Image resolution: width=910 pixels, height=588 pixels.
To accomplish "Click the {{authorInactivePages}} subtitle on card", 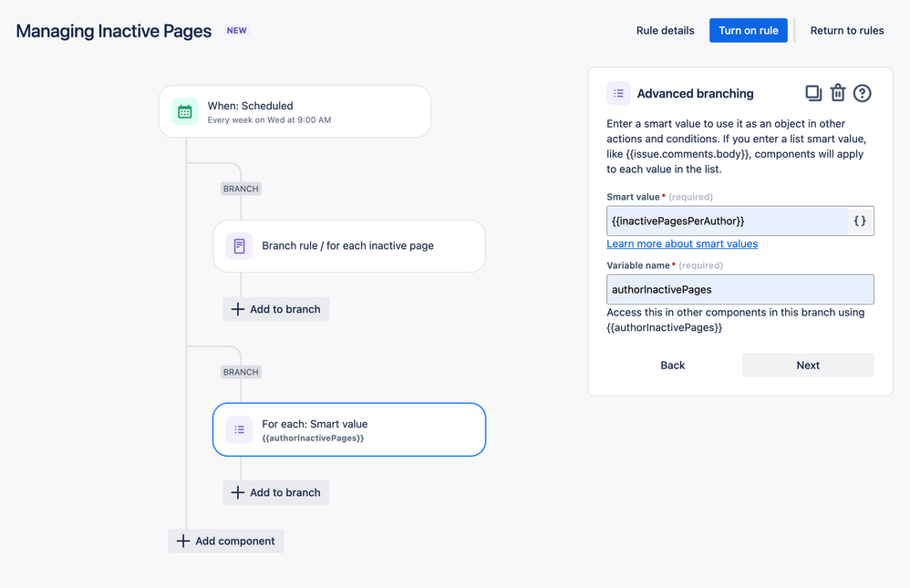I will coord(313,438).
